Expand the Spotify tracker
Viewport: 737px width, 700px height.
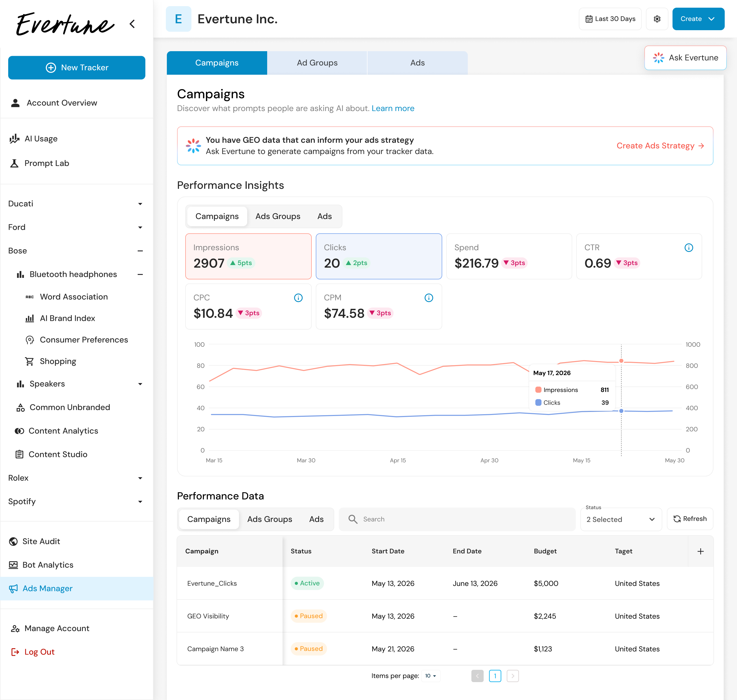140,501
